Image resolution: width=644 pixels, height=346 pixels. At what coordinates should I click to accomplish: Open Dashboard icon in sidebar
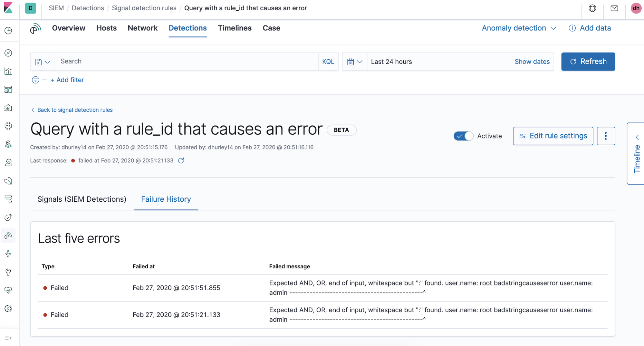coord(8,90)
